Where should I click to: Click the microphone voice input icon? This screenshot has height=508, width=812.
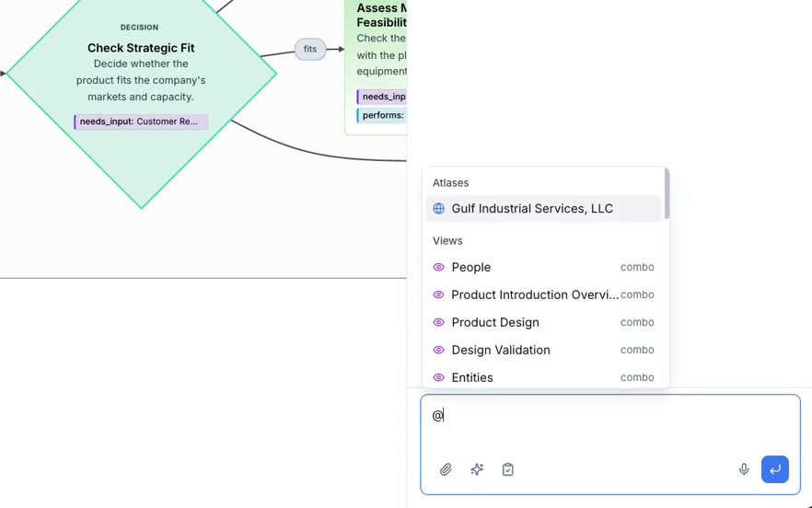pos(744,469)
